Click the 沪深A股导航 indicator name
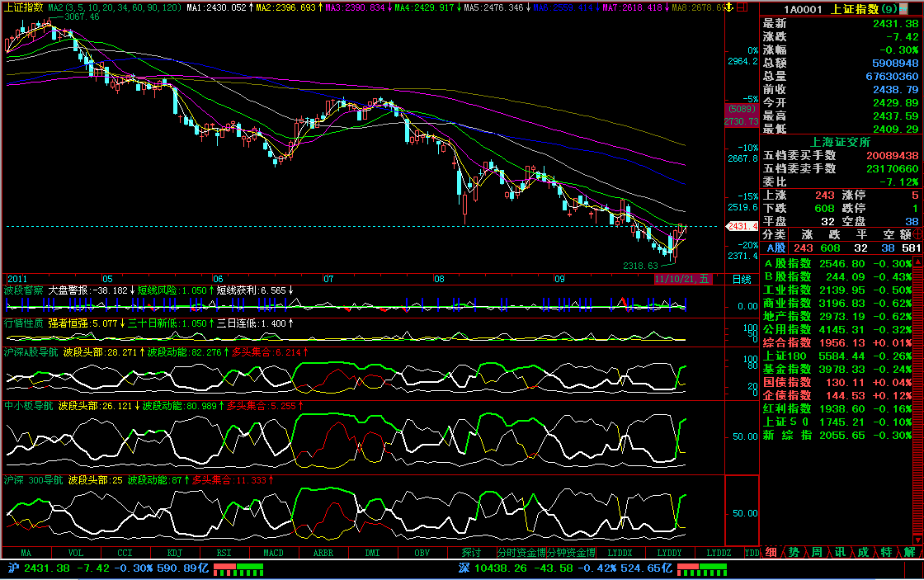The image size is (924, 580). pos(31,352)
